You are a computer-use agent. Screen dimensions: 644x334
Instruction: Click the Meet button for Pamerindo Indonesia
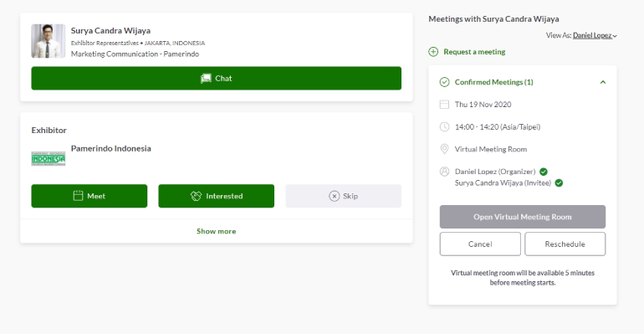tap(89, 196)
